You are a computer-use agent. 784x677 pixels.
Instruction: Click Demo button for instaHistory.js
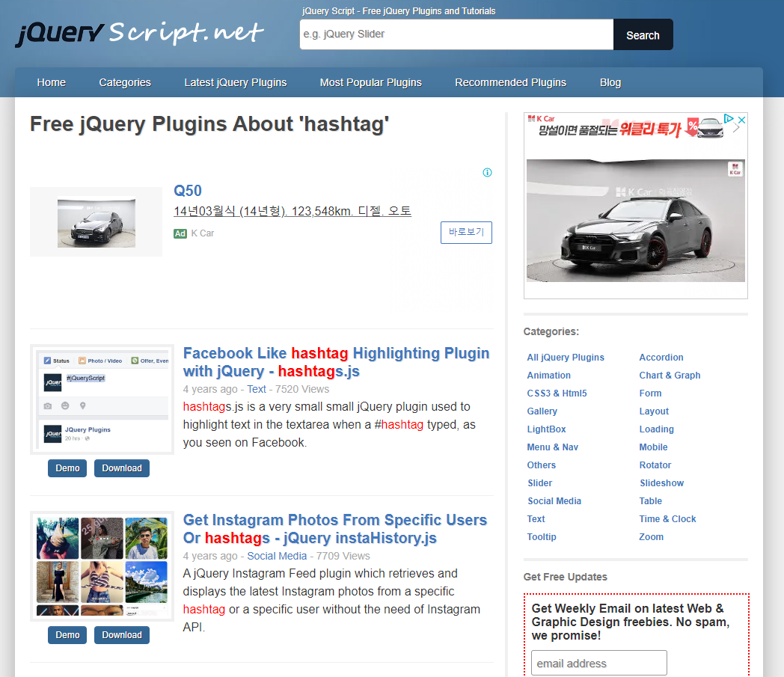point(67,635)
